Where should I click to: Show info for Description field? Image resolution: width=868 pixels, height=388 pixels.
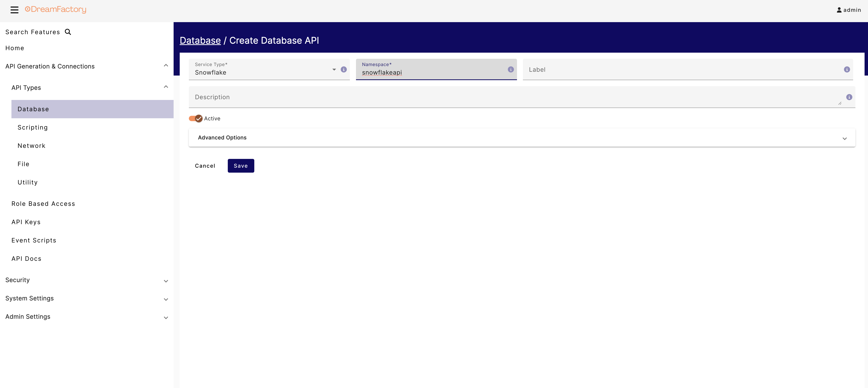point(849,97)
